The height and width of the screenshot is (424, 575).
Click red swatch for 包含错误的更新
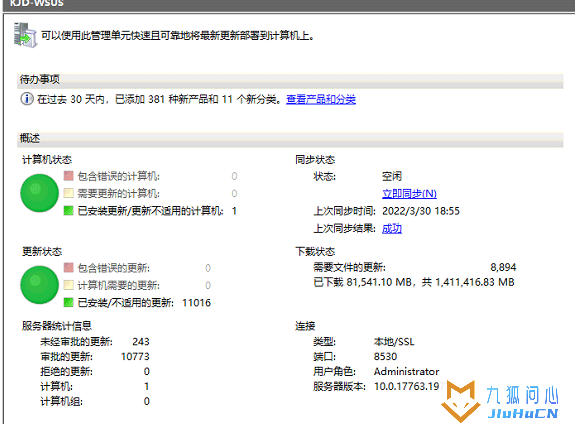click(x=69, y=268)
